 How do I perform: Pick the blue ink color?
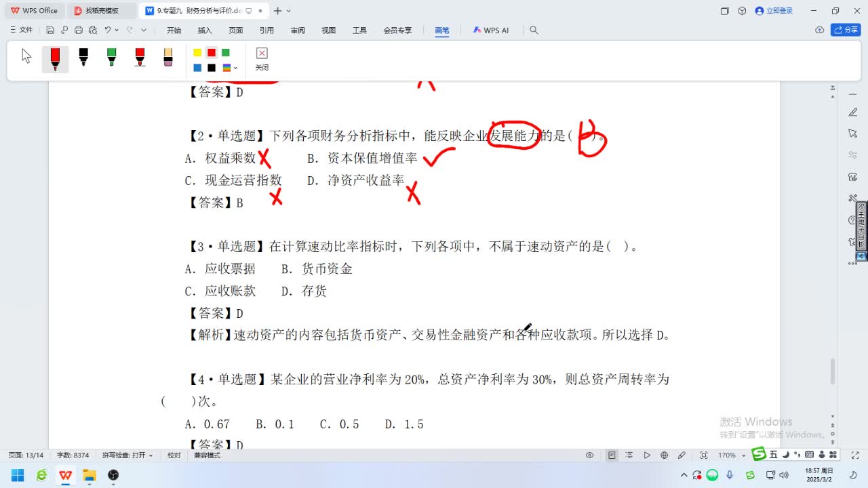(x=197, y=68)
